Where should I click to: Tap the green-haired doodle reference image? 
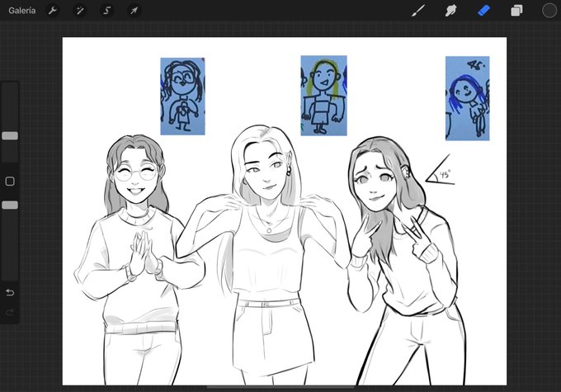[x=323, y=96]
